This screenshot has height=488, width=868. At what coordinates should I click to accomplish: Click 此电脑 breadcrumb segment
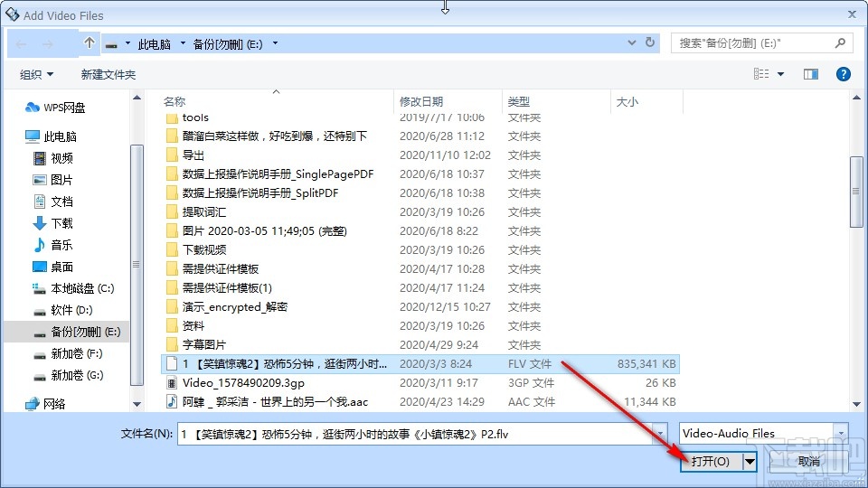tap(154, 43)
